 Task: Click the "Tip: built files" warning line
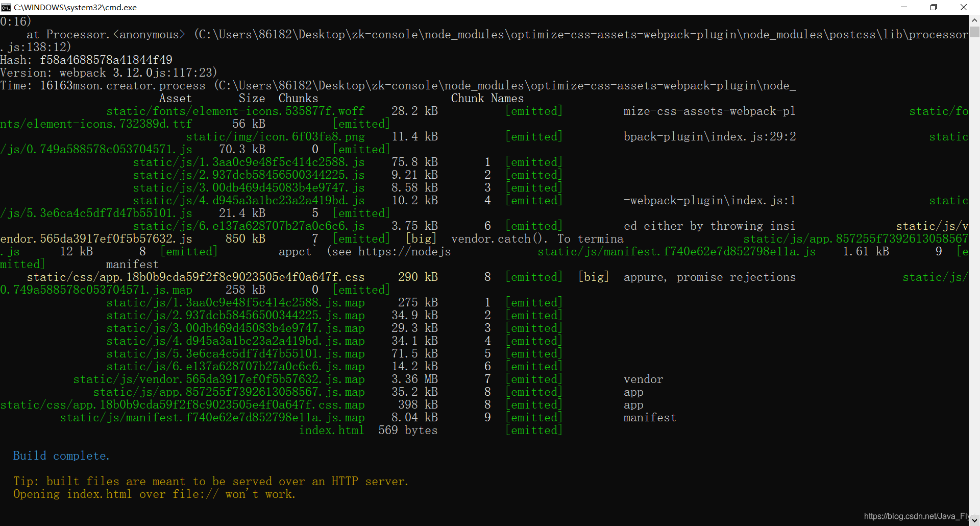pyautogui.click(x=211, y=481)
